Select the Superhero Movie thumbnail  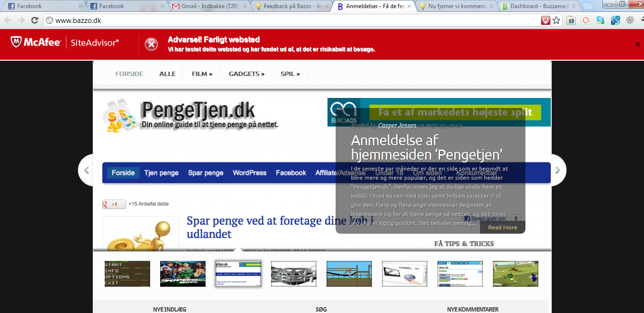coord(183,274)
